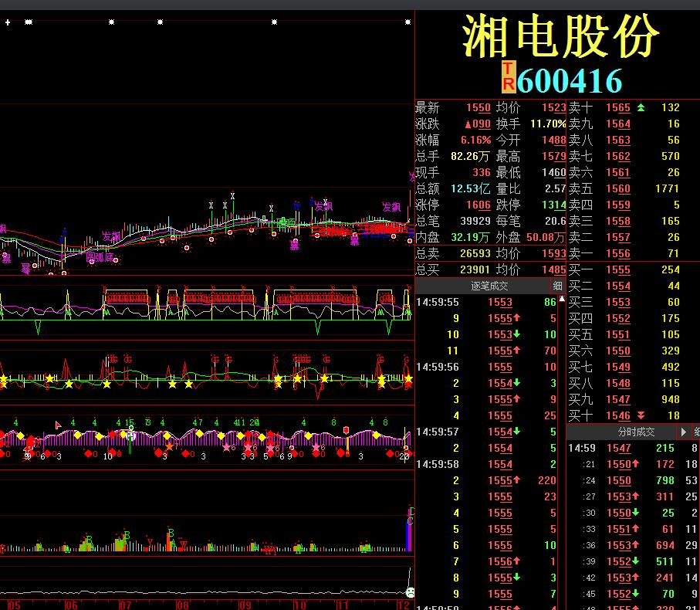
Task: Click the 卖三 ask price 1558
Action: tap(618, 221)
